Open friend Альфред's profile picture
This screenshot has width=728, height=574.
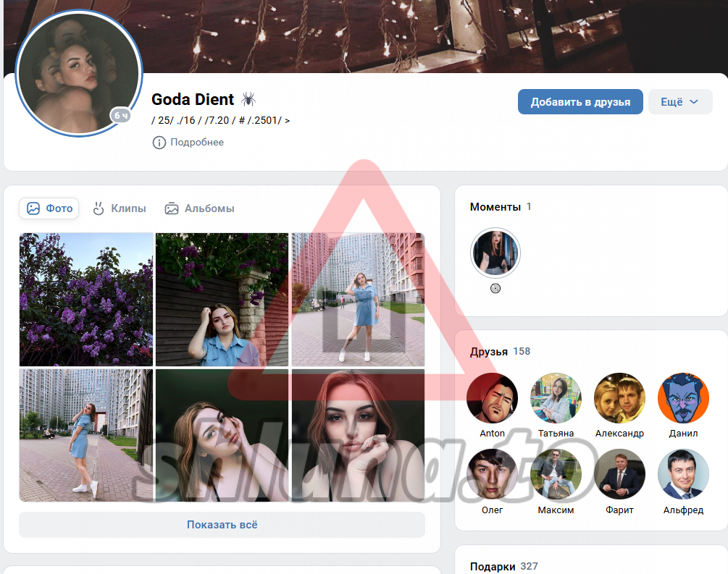click(x=682, y=474)
